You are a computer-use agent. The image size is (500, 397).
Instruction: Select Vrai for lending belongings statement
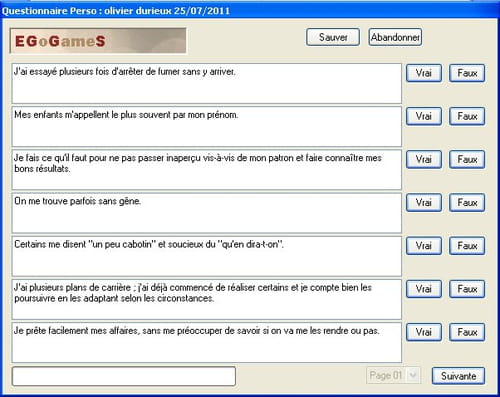(424, 332)
